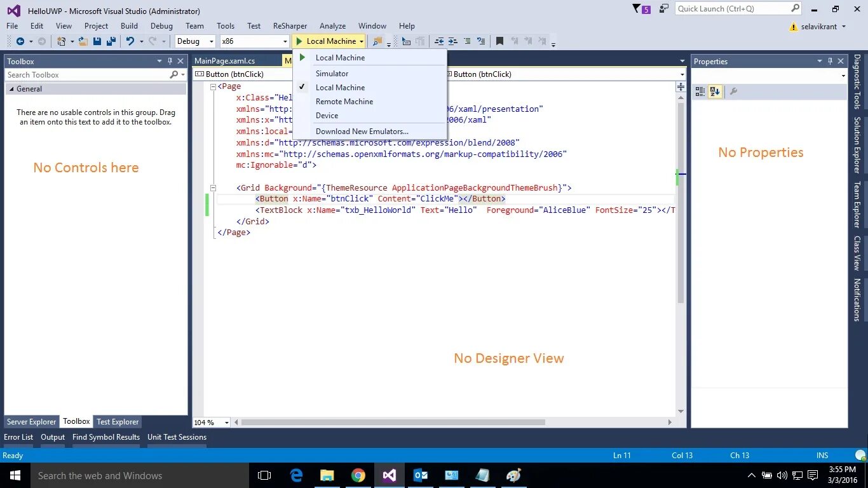This screenshot has height=488, width=868.
Task: Click the Quick Launch magnifier icon
Action: (795, 8)
